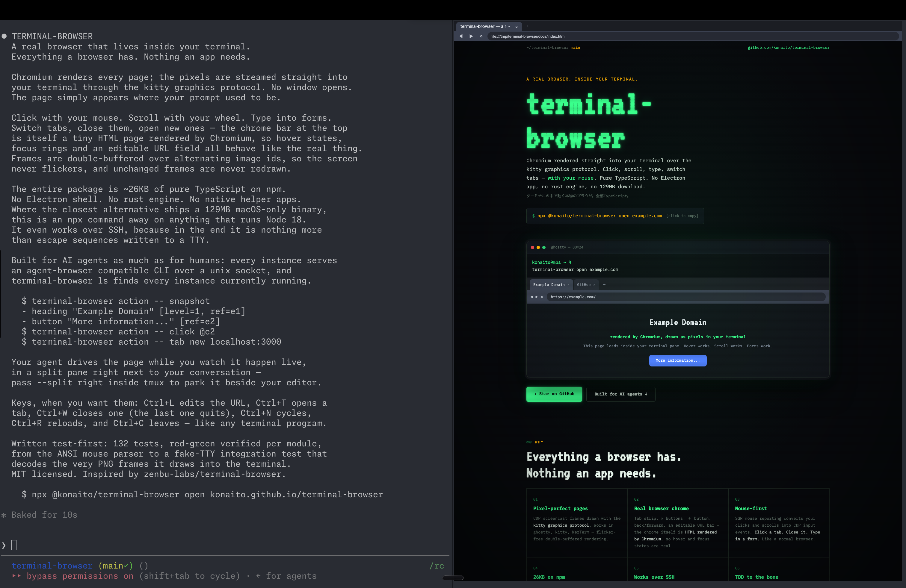Screen dimensions: 906x588
Task: Open the github.com/konaito/terminal-browser header link
Action: tap(788, 48)
